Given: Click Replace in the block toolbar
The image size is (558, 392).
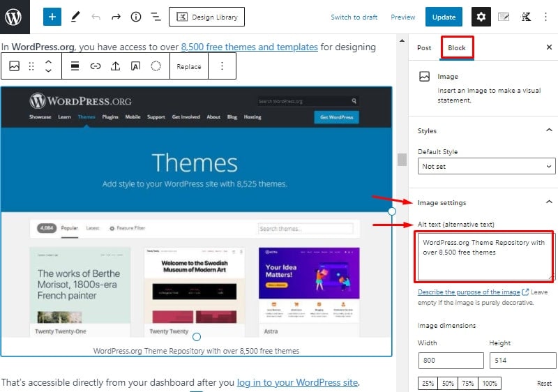Looking at the screenshot, I should click(188, 66).
